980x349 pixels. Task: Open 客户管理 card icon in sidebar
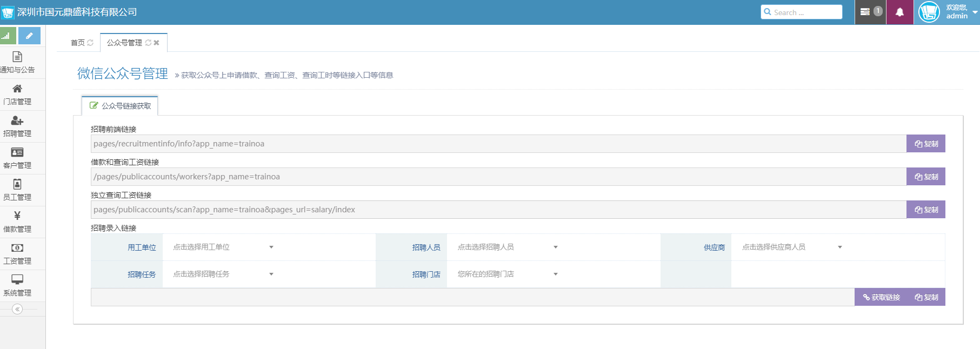click(x=17, y=152)
